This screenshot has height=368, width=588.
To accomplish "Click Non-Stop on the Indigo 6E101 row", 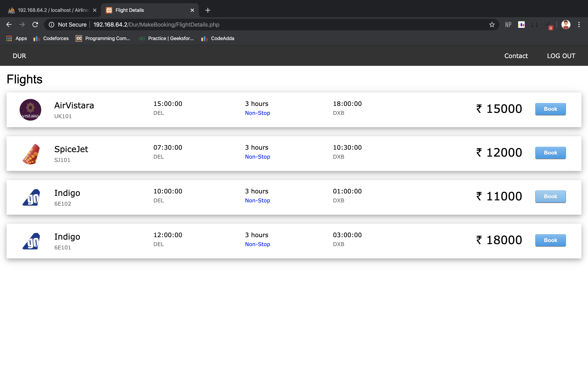I will 257,244.
